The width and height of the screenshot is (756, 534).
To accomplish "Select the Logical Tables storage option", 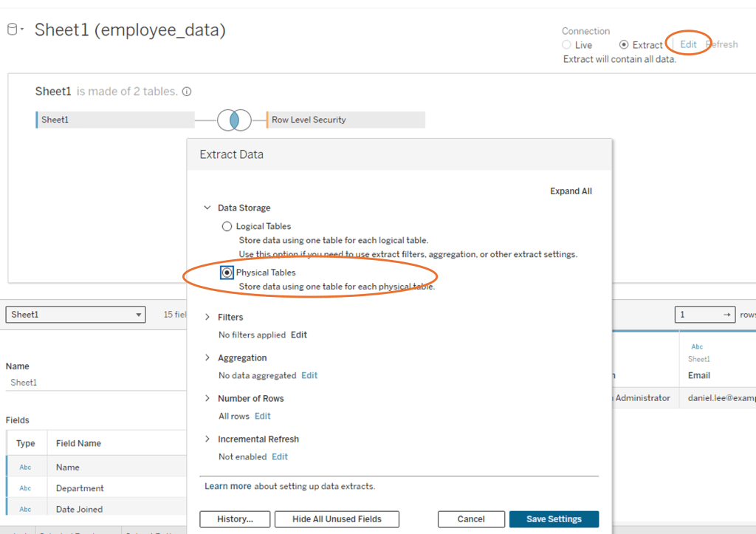I will 227,226.
